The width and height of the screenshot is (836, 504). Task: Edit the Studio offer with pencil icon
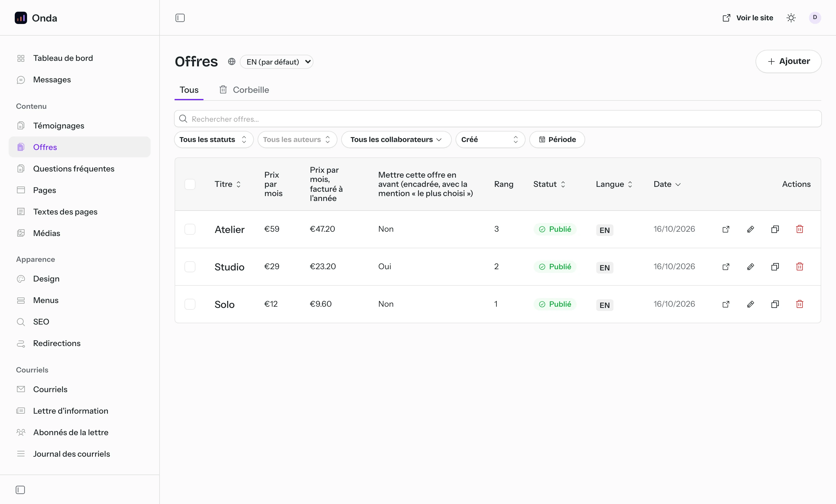751,266
